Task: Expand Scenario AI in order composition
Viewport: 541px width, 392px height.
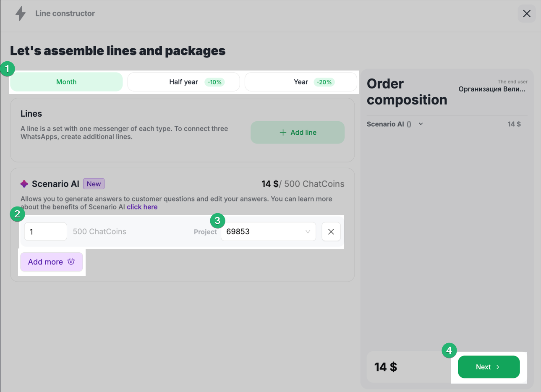Action: [x=421, y=124]
